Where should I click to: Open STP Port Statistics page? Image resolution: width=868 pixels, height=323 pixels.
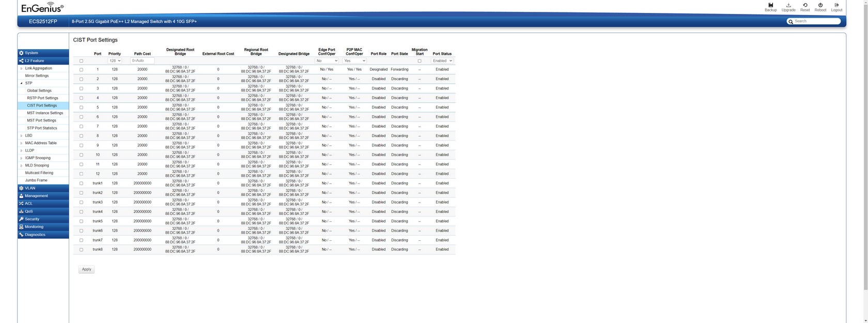coord(42,128)
